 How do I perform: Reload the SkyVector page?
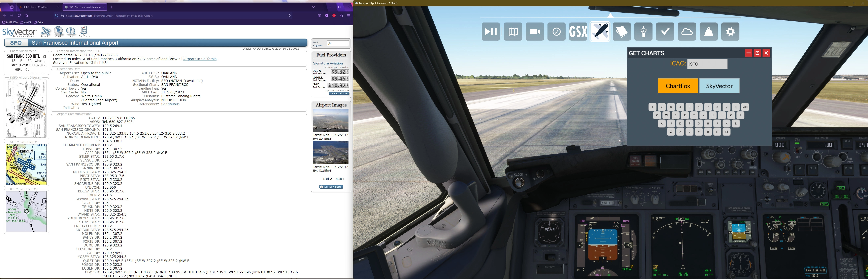(19, 15)
